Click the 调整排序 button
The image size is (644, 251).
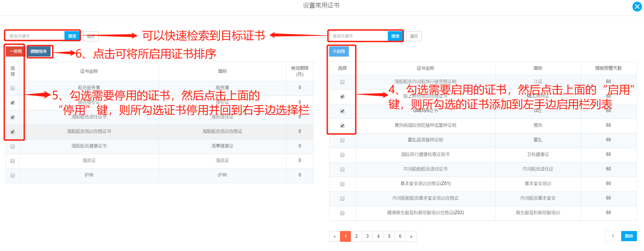(39, 51)
